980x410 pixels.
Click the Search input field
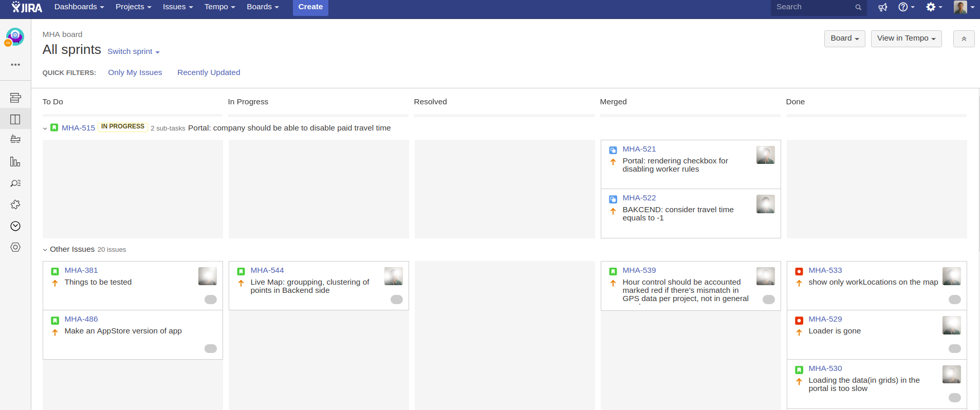pyautogui.click(x=813, y=7)
